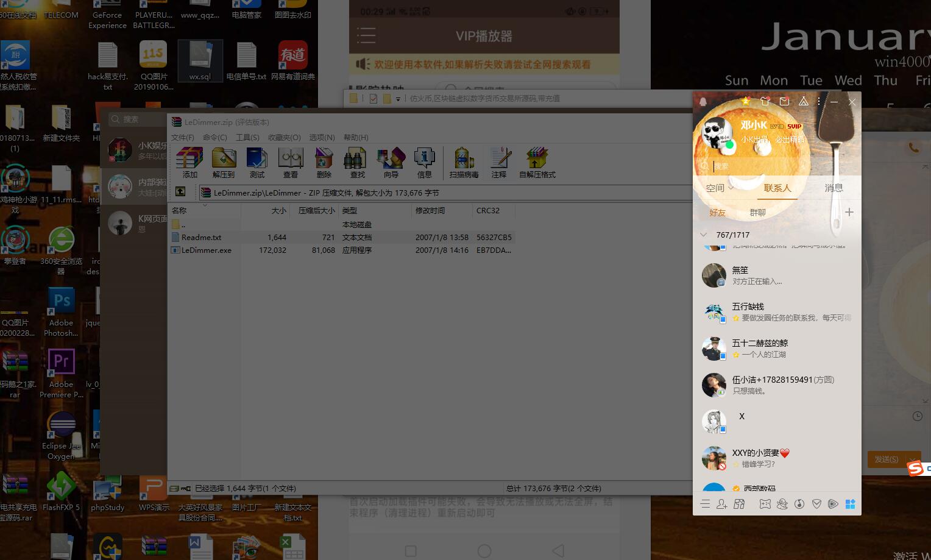Click the Virus Scan (扫描病毒) toolbar icon
This screenshot has width=931, height=560.
click(463, 161)
